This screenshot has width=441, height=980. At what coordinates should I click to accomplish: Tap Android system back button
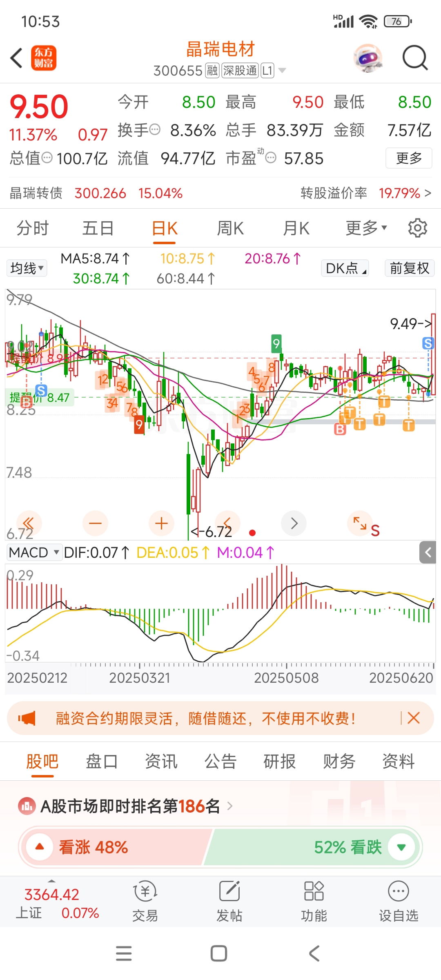[314, 953]
